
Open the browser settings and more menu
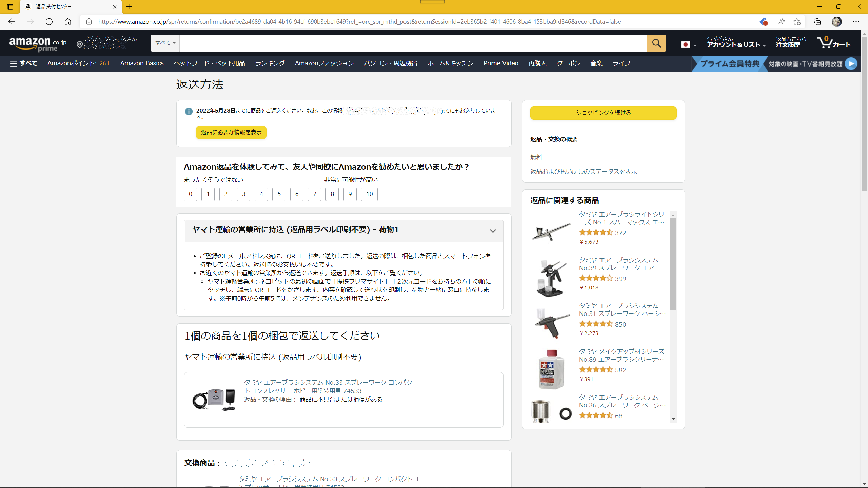pyautogui.click(x=856, y=22)
